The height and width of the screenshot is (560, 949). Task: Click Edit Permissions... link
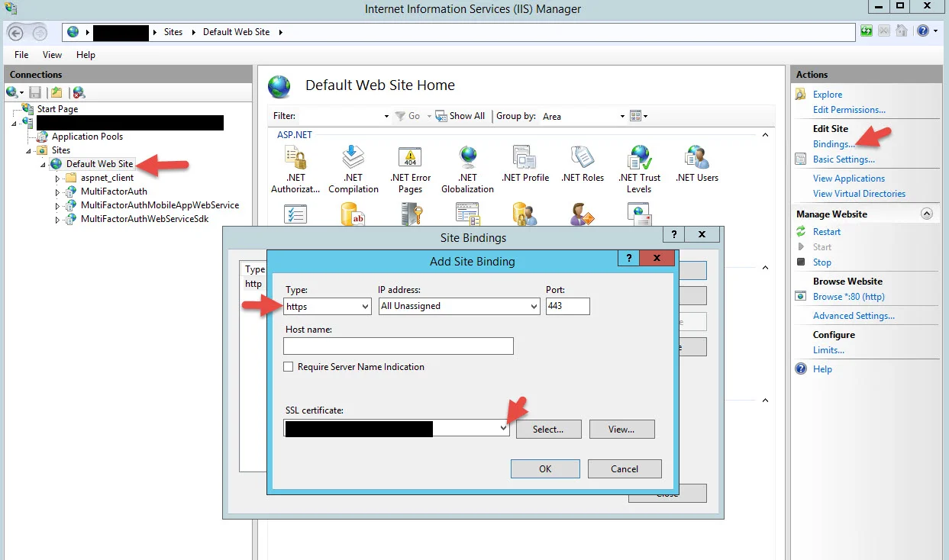[x=849, y=110]
